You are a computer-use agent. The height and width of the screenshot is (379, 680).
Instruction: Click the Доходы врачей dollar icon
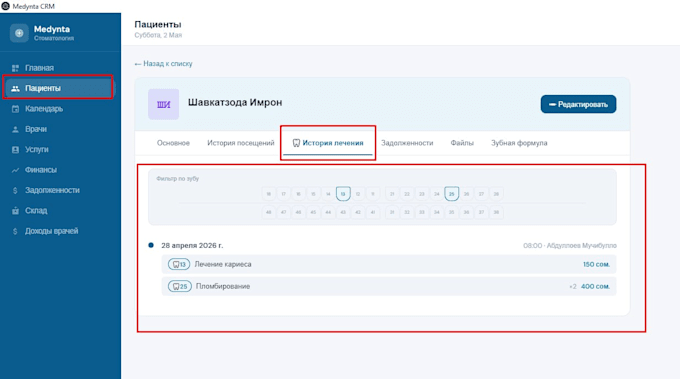pos(15,231)
